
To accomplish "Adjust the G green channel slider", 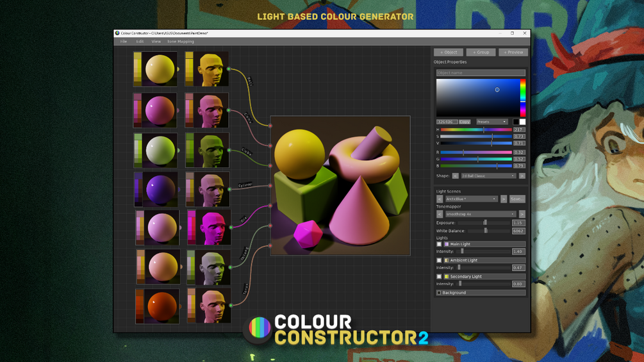I will pyautogui.click(x=476, y=160).
